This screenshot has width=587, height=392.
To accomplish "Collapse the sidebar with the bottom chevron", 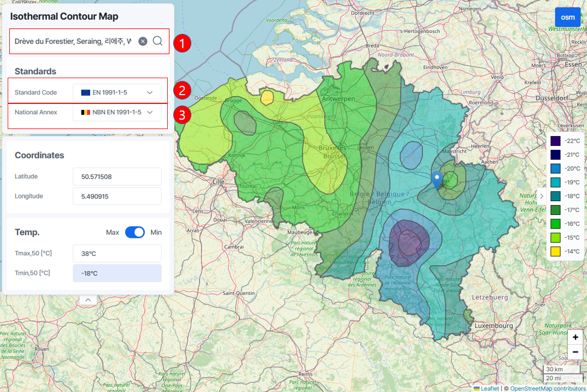I will point(87,299).
